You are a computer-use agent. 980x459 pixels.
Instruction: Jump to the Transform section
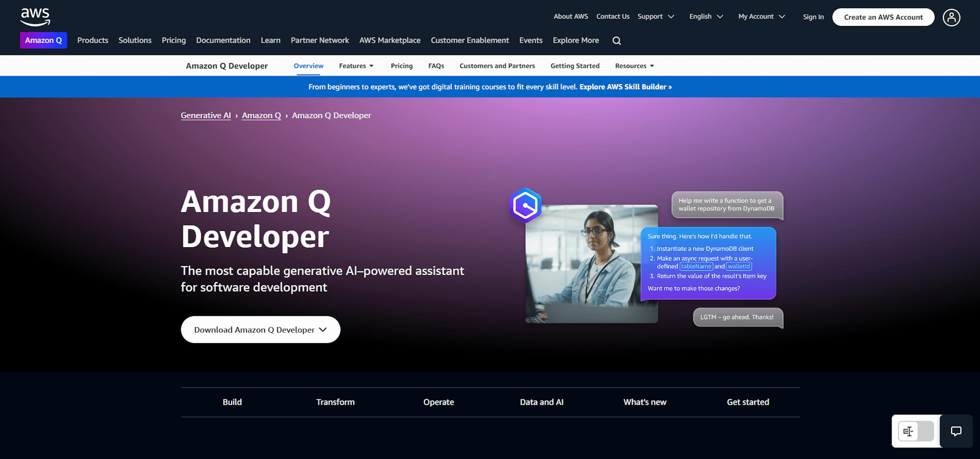pos(335,402)
